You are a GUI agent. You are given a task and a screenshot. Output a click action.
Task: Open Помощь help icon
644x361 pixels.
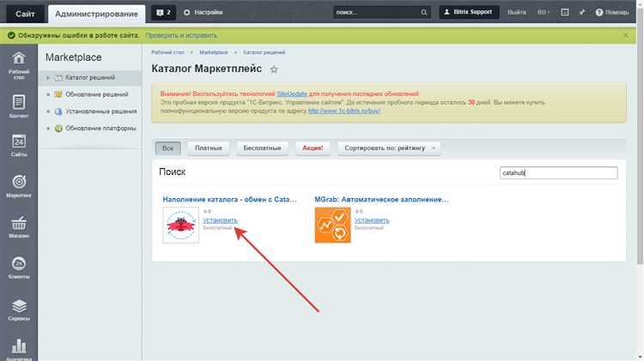(x=612, y=12)
